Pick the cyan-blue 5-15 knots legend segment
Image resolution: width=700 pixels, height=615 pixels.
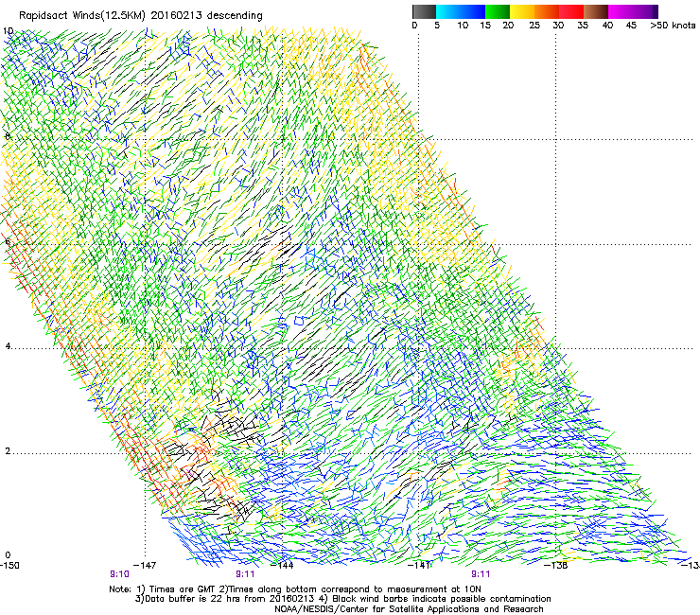pyautogui.click(x=461, y=11)
